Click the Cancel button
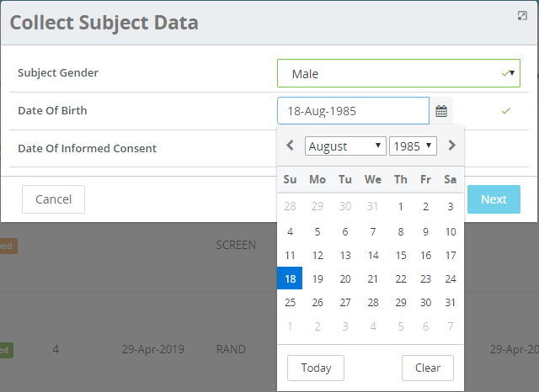Screen dimensions: 539x392 (53, 199)
